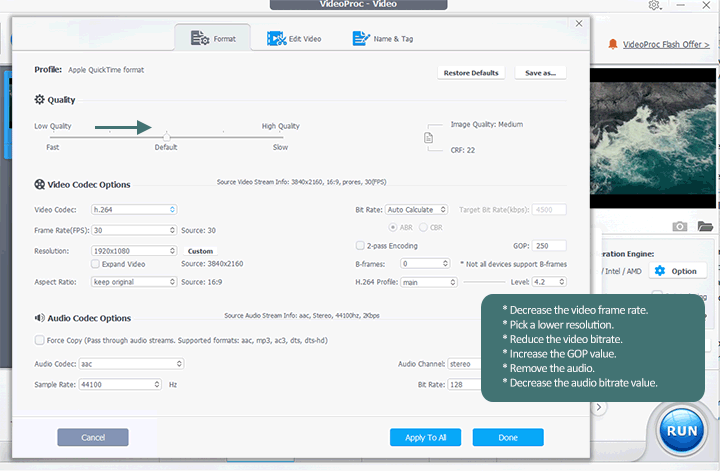Screen dimensions: 720x471
Task: Click the right chevron arrow near RUN
Action: [599, 407]
